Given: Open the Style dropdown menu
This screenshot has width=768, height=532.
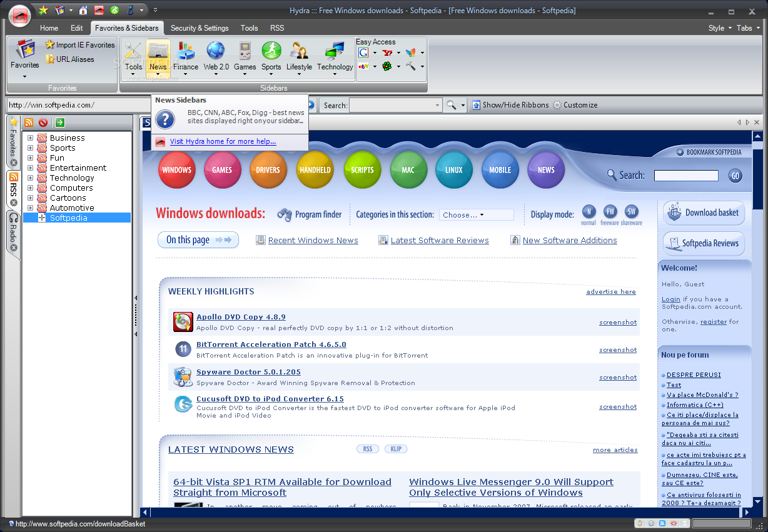Looking at the screenshot, I should pos(719,28).
